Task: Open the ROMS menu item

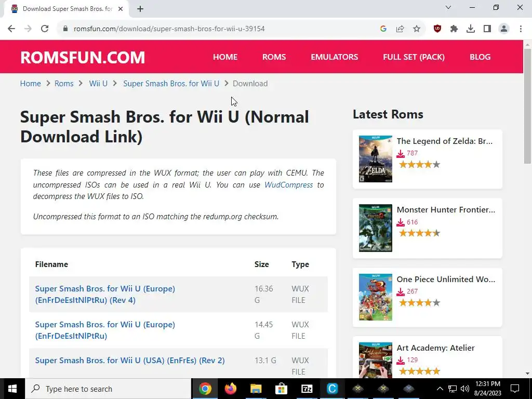Action: point(274,57)
